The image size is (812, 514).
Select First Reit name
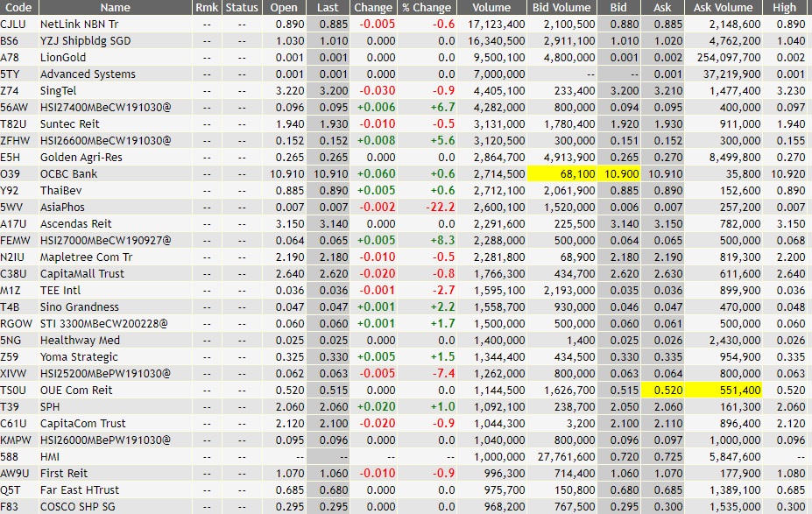(x=64, y=474)
